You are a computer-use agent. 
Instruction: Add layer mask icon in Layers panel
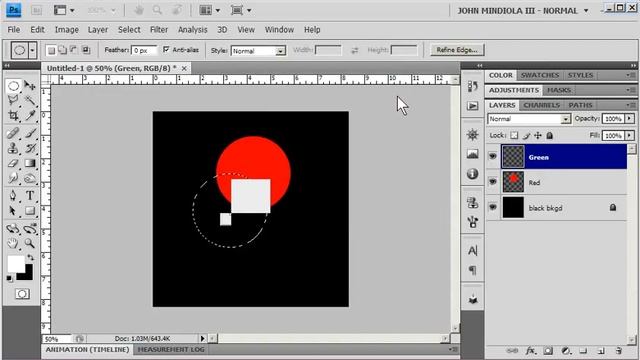548,351
